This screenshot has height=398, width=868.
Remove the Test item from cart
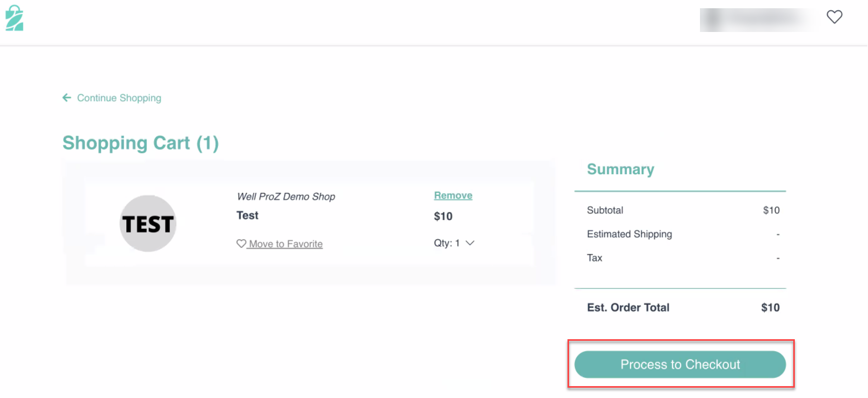click(453, 195)
